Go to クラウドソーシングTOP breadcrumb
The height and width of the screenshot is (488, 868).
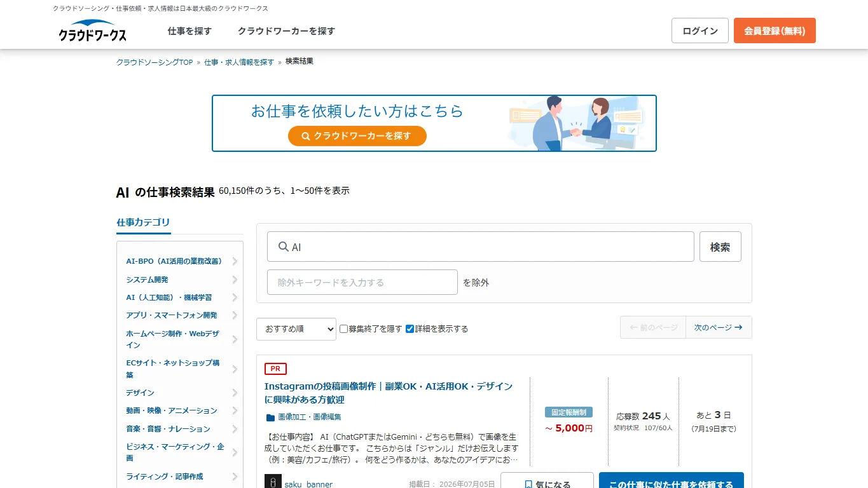click(155, 62)
